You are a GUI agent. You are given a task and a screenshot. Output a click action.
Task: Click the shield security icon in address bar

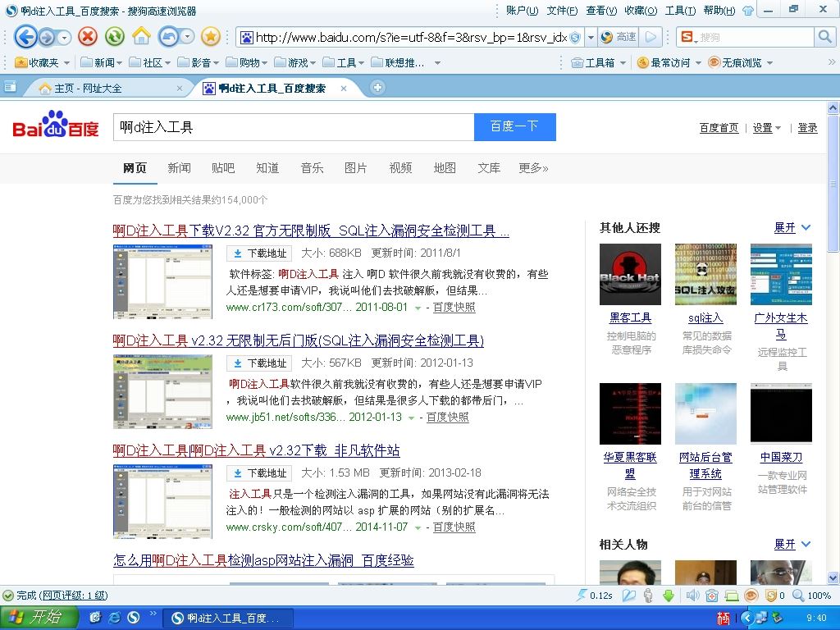pyautogui.click(x=575, y=38)
